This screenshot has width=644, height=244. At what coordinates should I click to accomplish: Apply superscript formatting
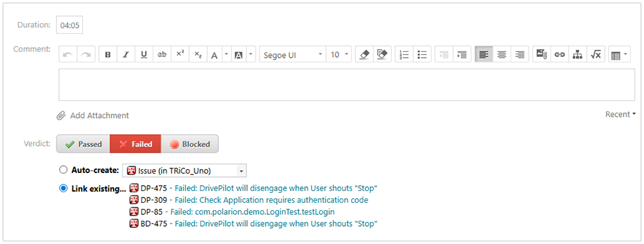180,54
